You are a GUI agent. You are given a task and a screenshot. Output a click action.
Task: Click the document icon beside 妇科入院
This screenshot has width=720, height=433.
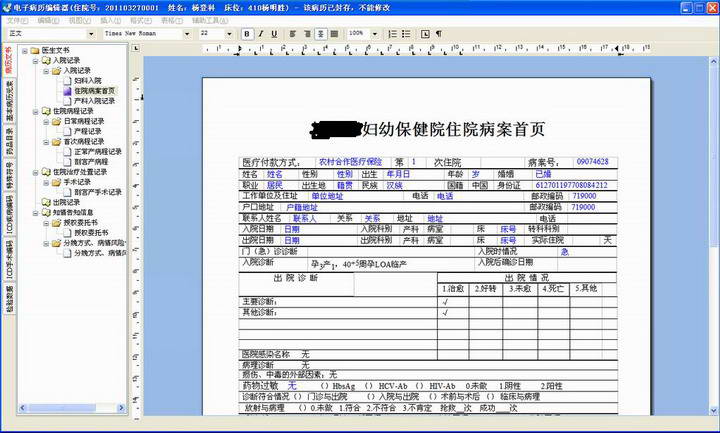68,80
